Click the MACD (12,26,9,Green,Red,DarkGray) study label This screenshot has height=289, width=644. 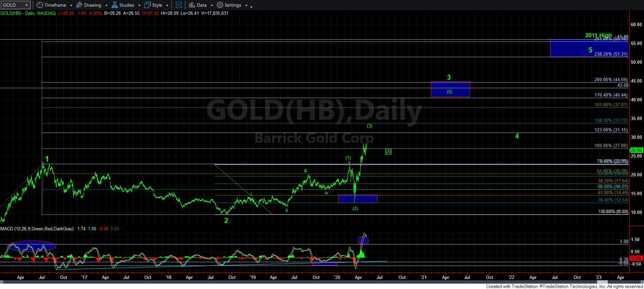click(37, 229)
